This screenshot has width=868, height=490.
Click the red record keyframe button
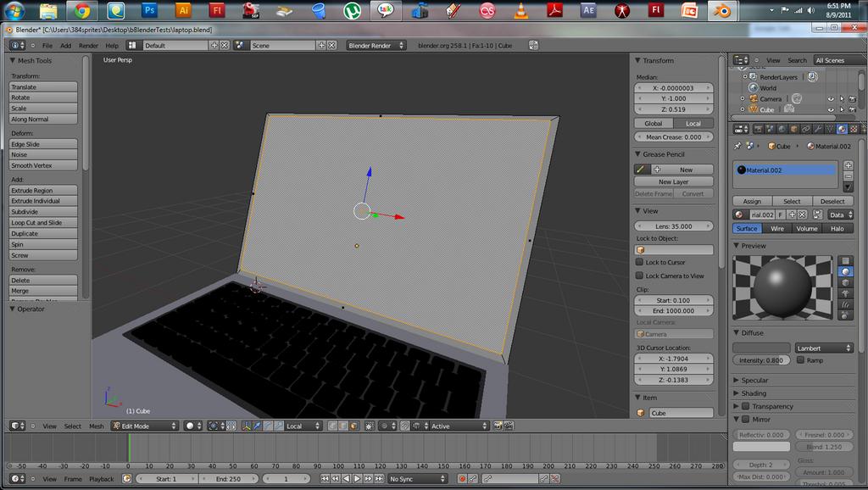pos(462,479)
